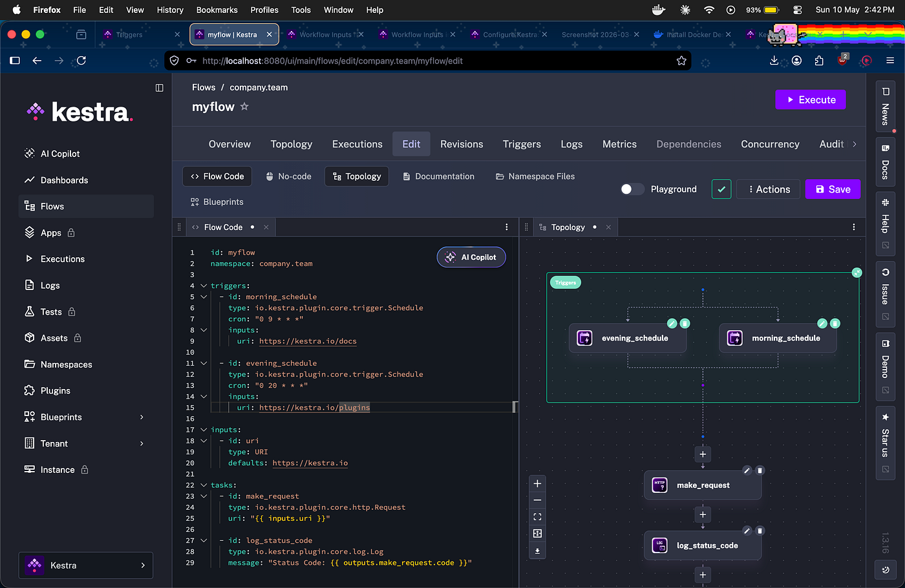
Task: Delete the make_request task node
Action: pyautogui.click(x=760, y=470)
